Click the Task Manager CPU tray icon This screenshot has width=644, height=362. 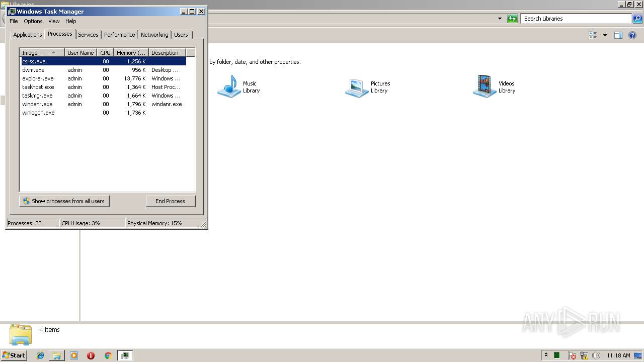(x=557, y=355)
